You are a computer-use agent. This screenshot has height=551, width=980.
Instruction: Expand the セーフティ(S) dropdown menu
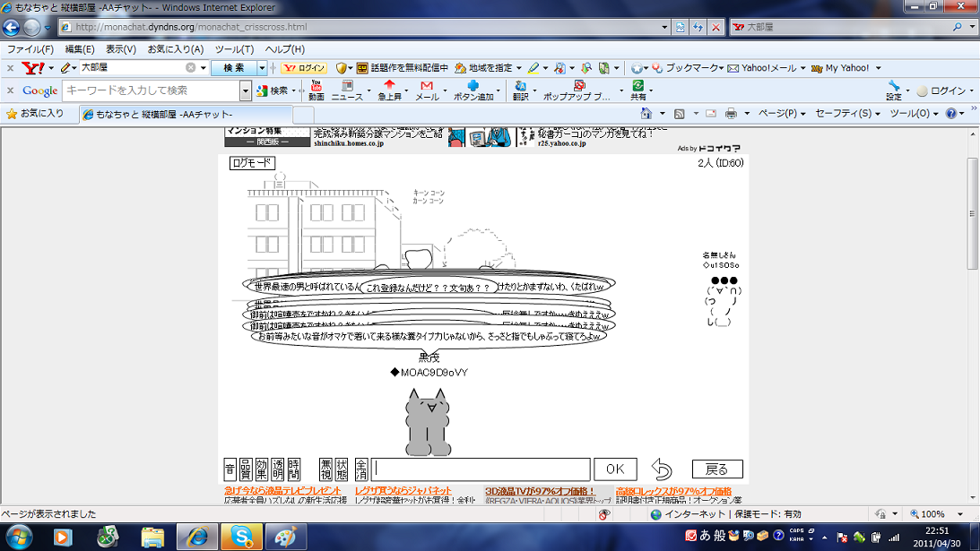tap(847, 114)
